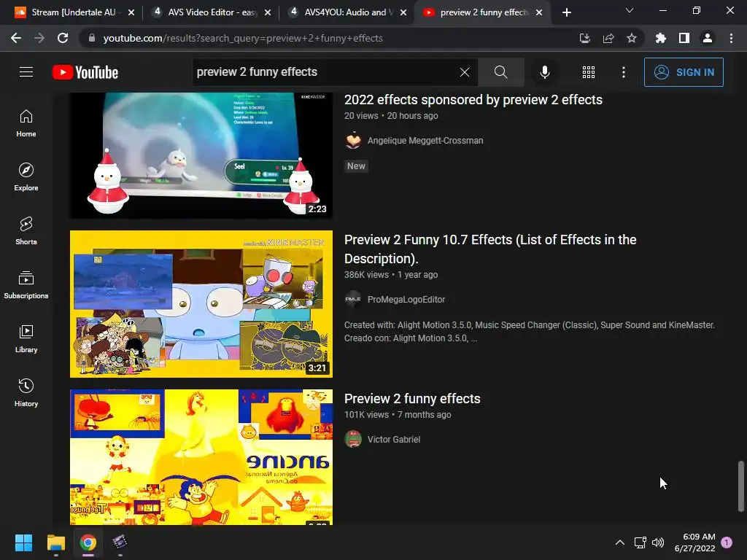
Task: Open the tab search dropdown chevron
Action: (x=630, y=10)
